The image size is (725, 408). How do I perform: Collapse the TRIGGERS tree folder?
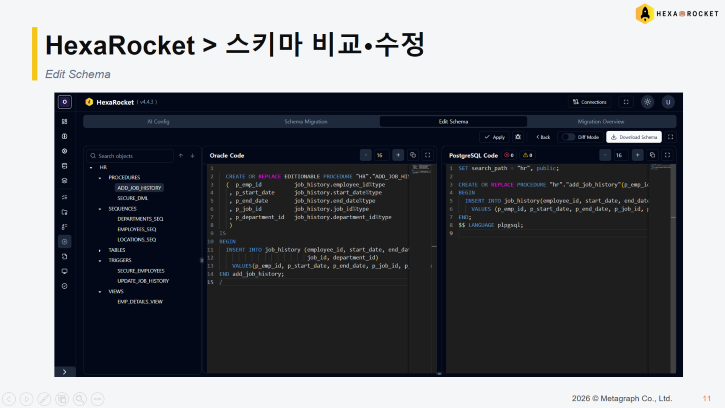(100, 260)
